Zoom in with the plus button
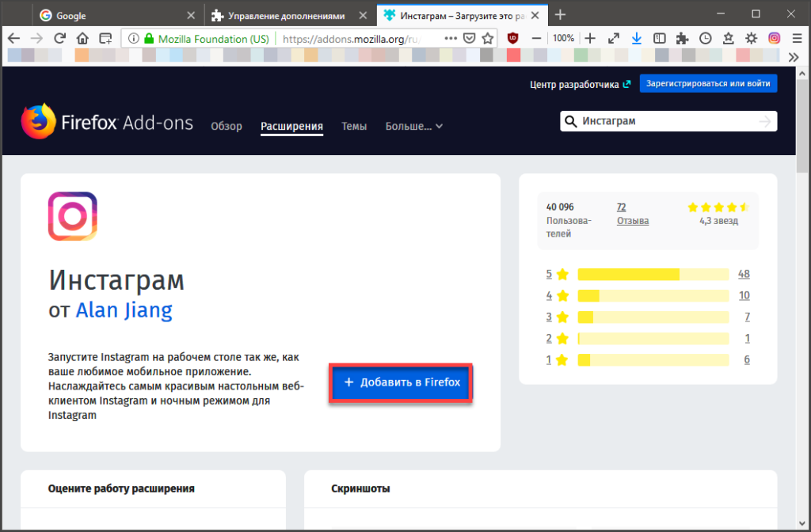 (x=590, y=38)
